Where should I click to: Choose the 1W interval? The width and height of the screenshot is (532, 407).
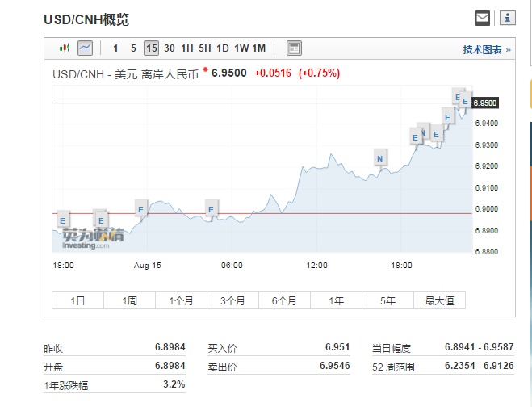[x=241, y=48]
